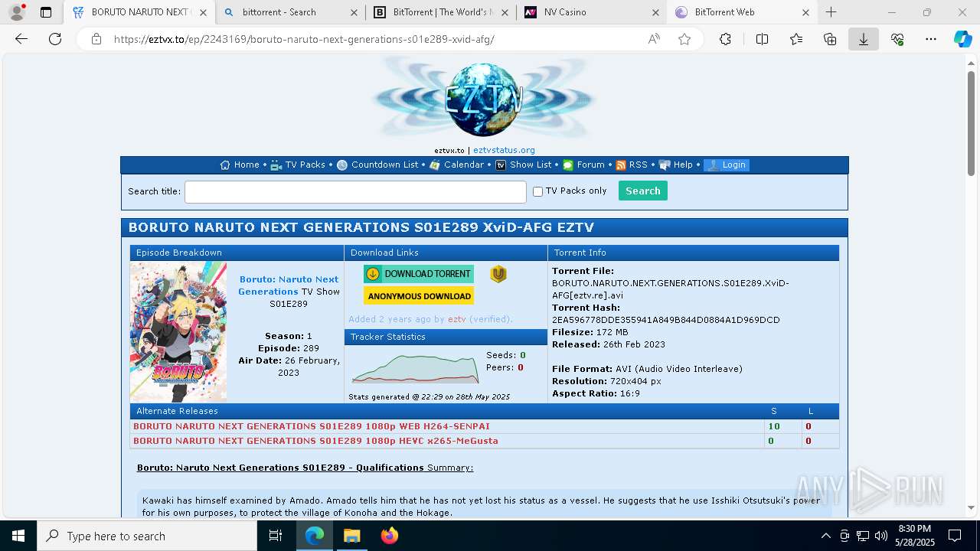Switch to BitTorrent World's tab
Image resolution: width=980 pixels, height=551 pixels.
[441, 12]
